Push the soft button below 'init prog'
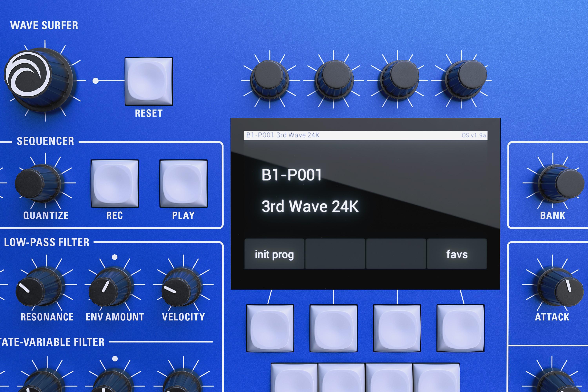The width and height of the screenshot is (588, 392). pyautogui.click(x=270, y=328)
